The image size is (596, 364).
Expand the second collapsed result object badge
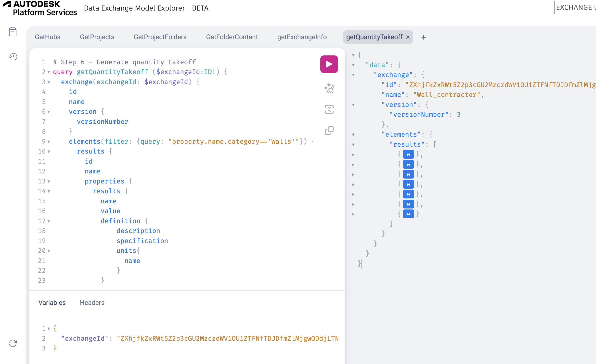(408, 164)
